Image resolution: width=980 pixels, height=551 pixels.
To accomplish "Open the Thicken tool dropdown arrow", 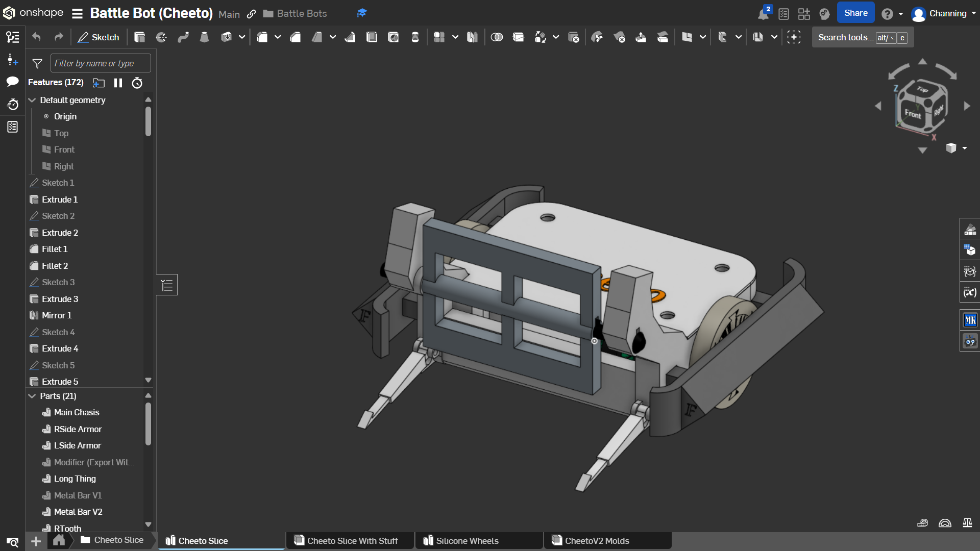I will (x=242, y=37).
